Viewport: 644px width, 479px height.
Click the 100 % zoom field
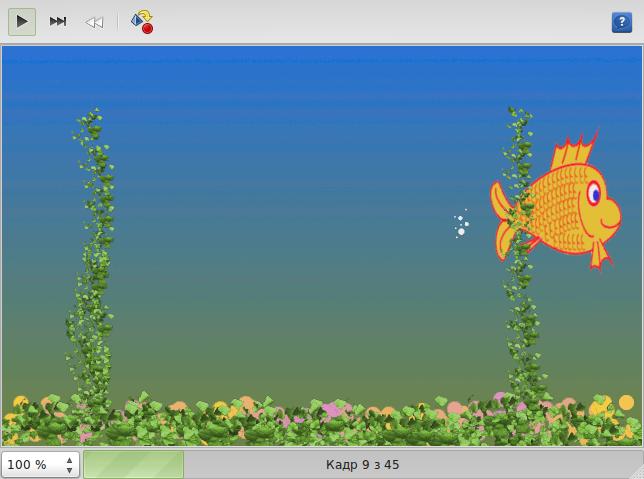pyautogui.click(x=30, y=465)
